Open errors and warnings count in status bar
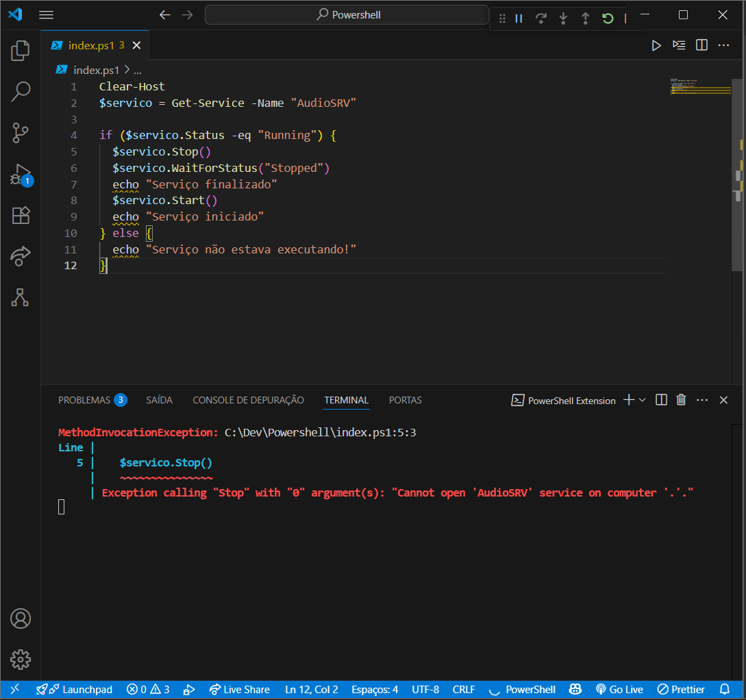The height and width of the screenshot is (700, 746). pos(148,690)
